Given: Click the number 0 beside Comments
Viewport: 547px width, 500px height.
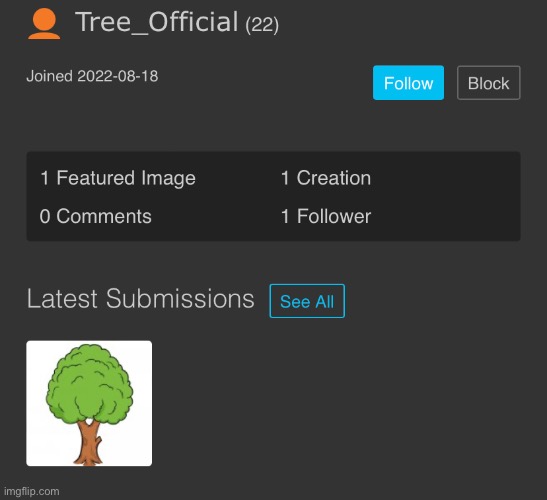Looking at the screenshot, I should coord(45,216).
